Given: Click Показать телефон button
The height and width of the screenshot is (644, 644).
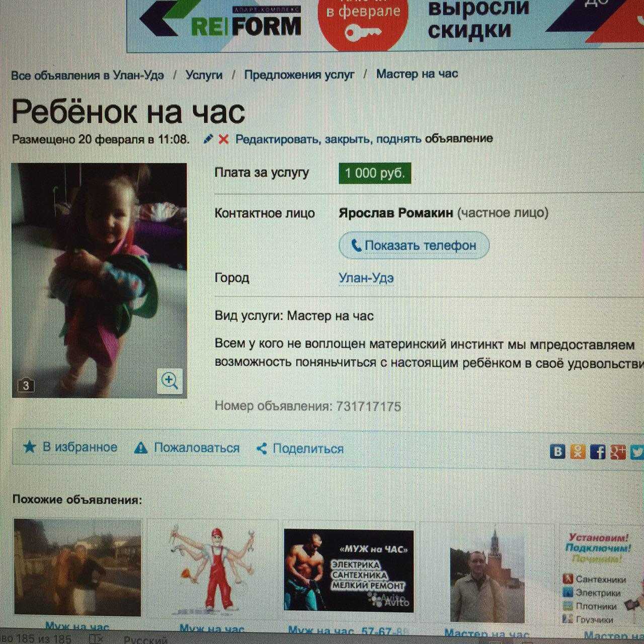Looking at the screenshot, I should 414,246.
